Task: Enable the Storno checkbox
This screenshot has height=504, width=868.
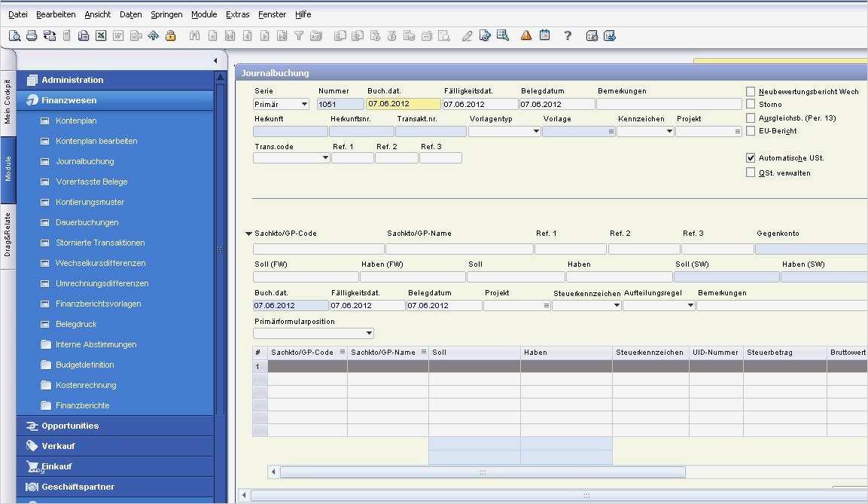Action: tap(751, 105)
